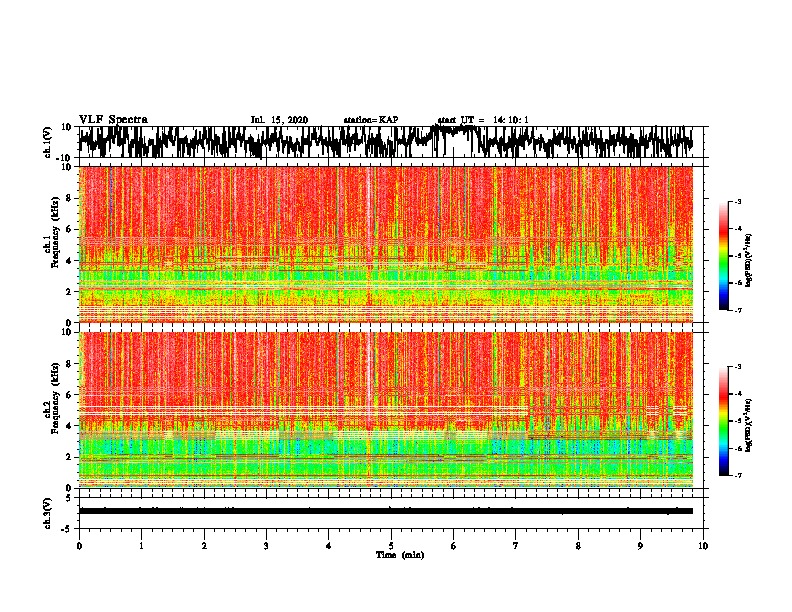
Task: Click the "-7" label on ch.2 colorbar
Action: 737,475
